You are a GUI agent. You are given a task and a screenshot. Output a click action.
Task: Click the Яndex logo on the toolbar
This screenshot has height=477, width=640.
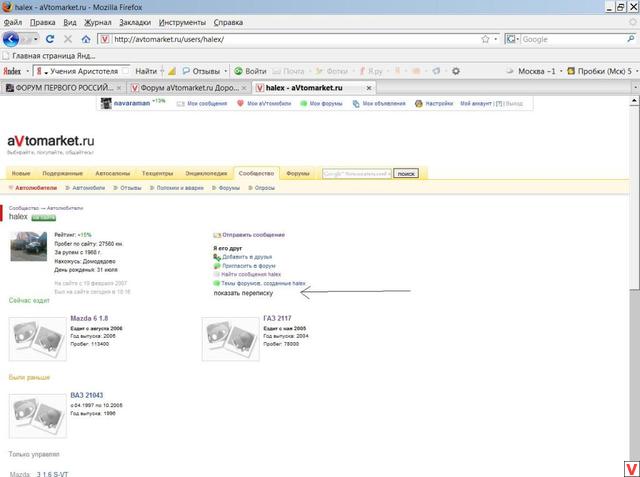[x=12, y=71]
